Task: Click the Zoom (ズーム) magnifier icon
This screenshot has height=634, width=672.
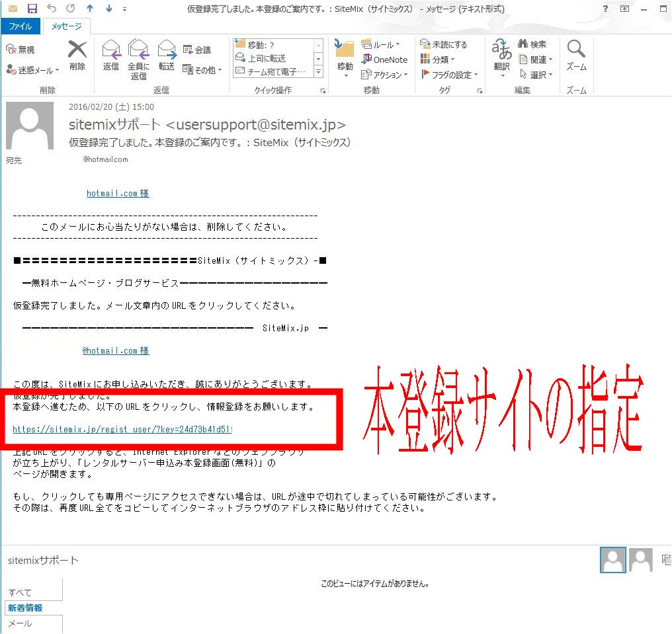Action: [576, 54]
